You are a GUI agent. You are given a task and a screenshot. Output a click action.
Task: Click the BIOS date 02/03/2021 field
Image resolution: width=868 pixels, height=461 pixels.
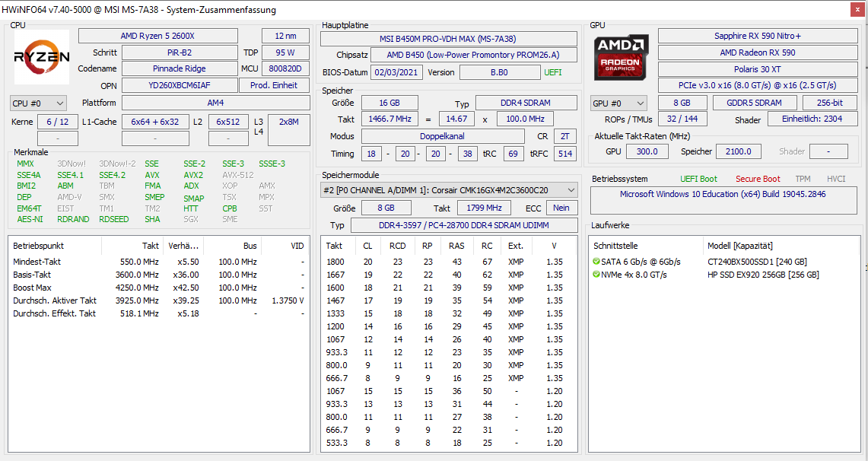tap(396, 72)
